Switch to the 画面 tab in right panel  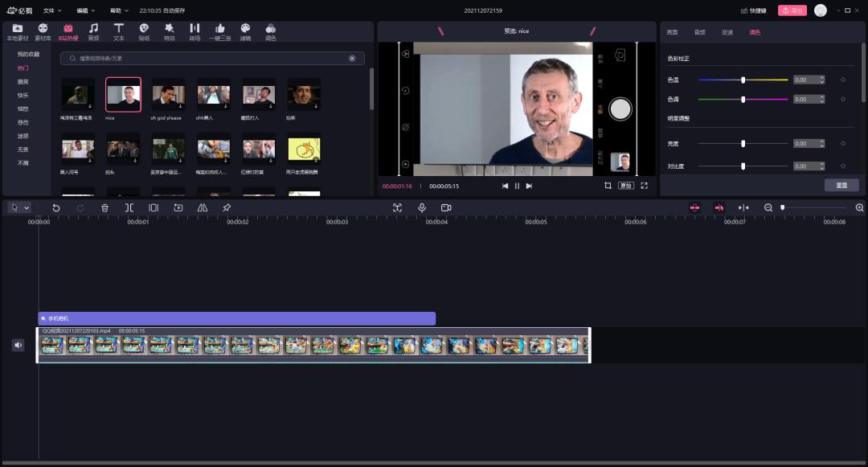(x=672, y=33)
